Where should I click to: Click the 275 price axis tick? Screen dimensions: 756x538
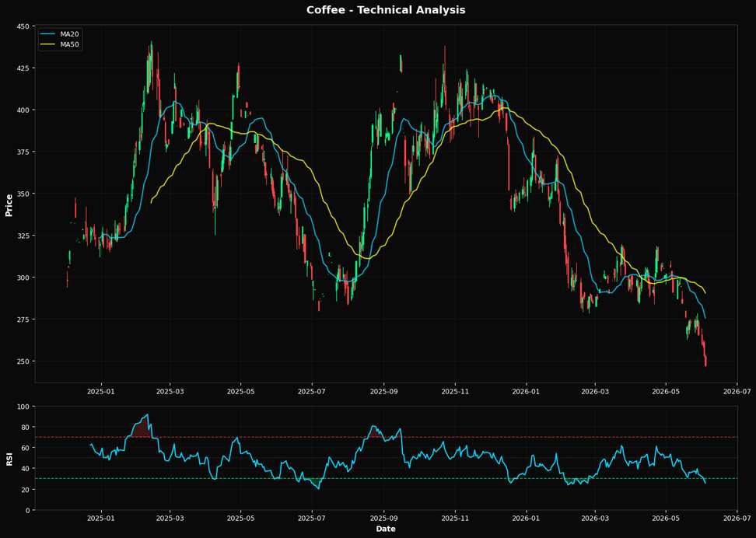click(23, 320)
